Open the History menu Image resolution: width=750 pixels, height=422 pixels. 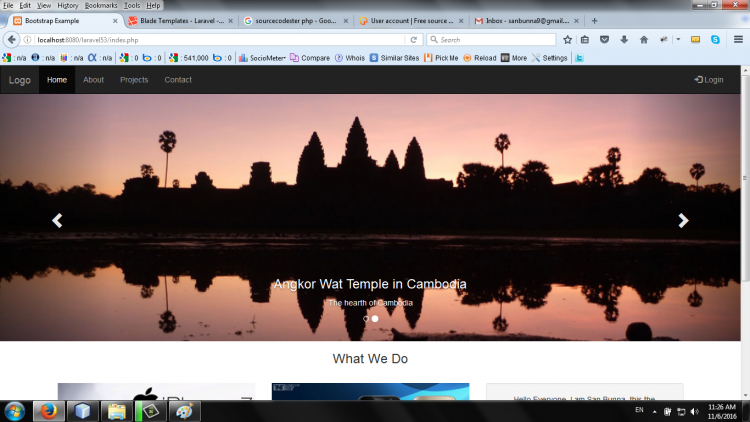[x=67, y=6]
